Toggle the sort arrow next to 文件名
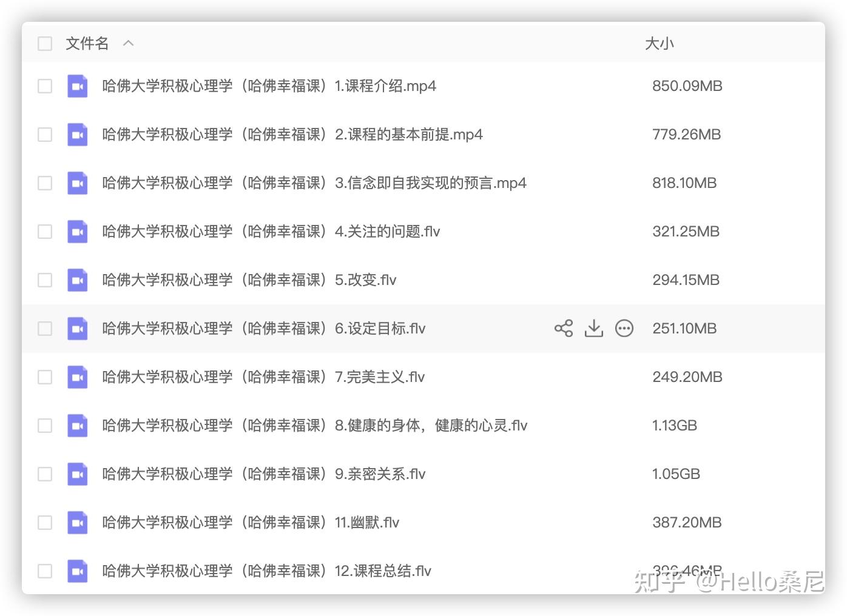Viewport: 847px width, 616px height. (128, 44)
